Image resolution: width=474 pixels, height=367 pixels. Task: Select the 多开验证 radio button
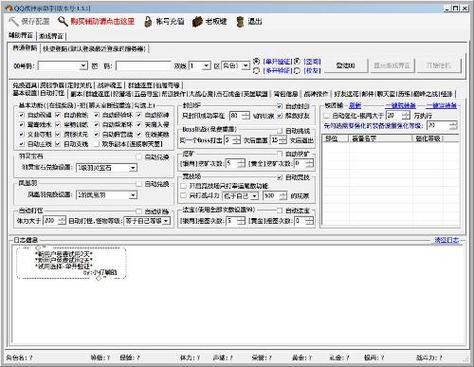click(x=256, y=71)
